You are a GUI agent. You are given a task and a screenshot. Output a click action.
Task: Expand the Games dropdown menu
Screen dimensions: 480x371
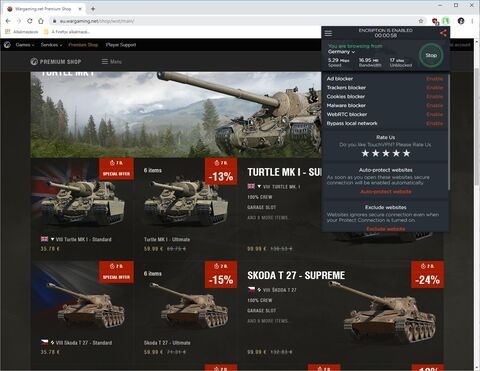click(x=25, y=45)
